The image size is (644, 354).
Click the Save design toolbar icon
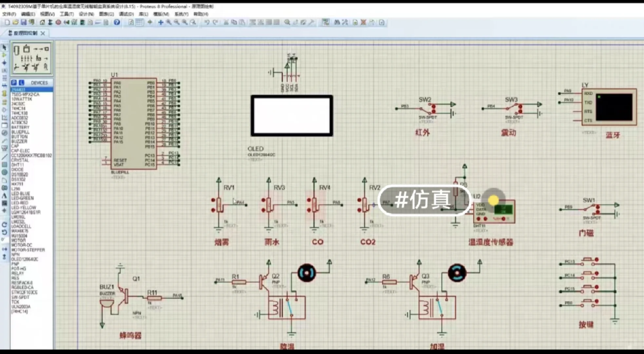pos(24,22)
